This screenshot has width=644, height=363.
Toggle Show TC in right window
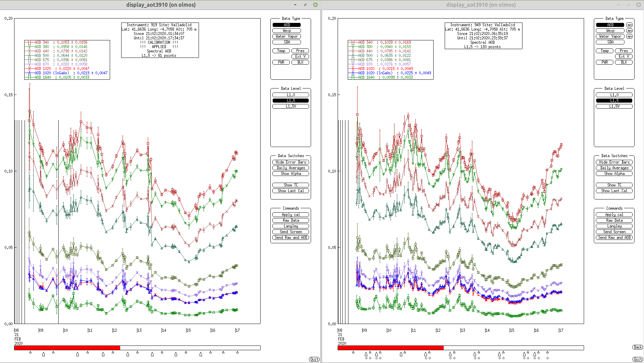[614, 185]
